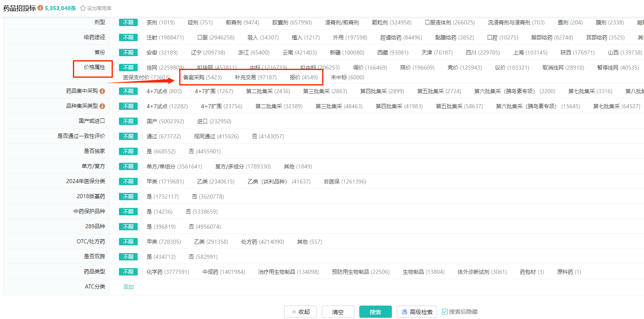
Task: Select 不限 in the 2018版基药 row
Action: pos(128,197)
